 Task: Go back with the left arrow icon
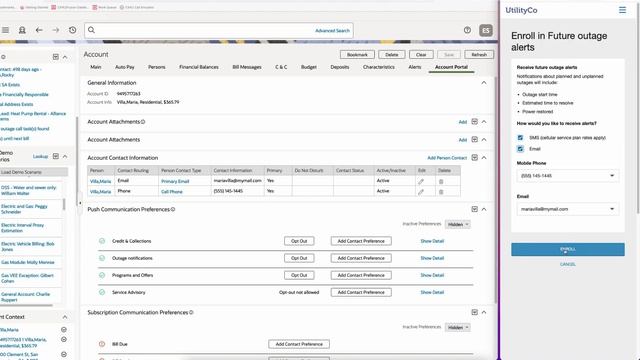pos(39,30)
